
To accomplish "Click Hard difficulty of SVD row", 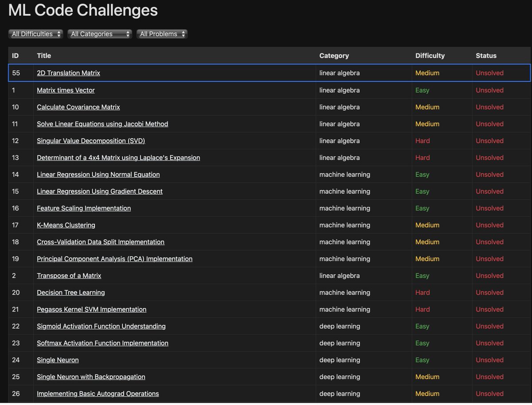I will coord(422,141).
